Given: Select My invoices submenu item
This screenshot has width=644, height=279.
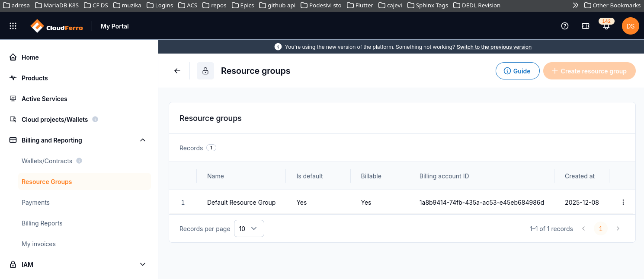Looking at the screenshot, I should (38, 244).
